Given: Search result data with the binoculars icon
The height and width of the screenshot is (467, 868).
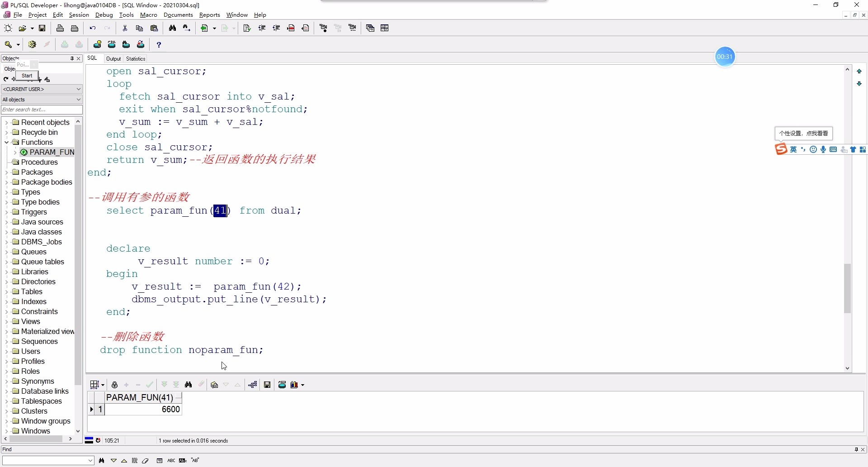Looking at the screenshot, I should [x=189, y=385].
